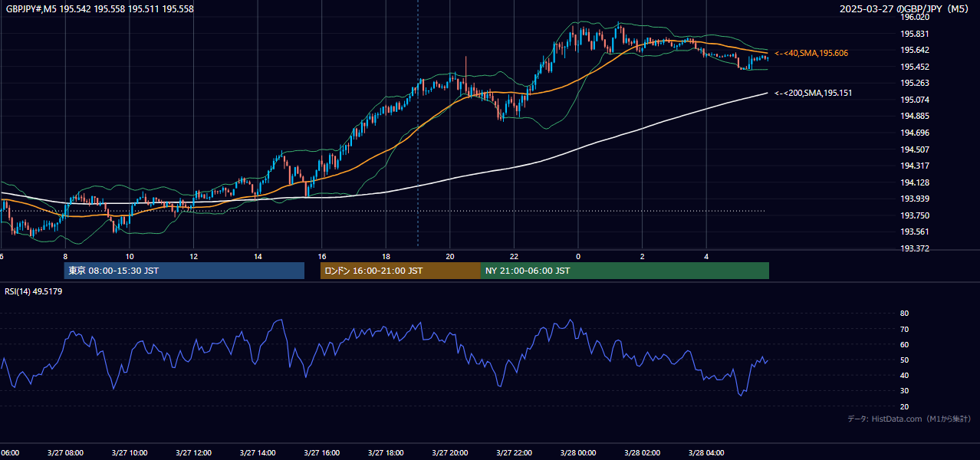Click price axis label 193.750
The height and width of the screenshot is (460, 980).
click(914, 215)
